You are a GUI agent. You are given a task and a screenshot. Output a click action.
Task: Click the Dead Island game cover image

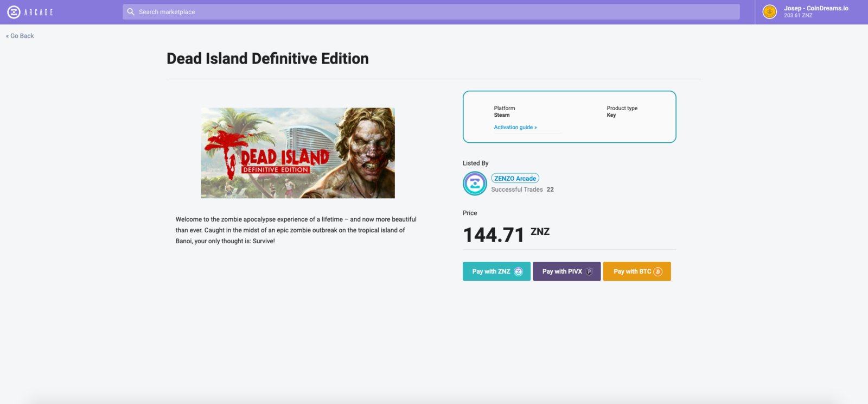pos(298,153)
